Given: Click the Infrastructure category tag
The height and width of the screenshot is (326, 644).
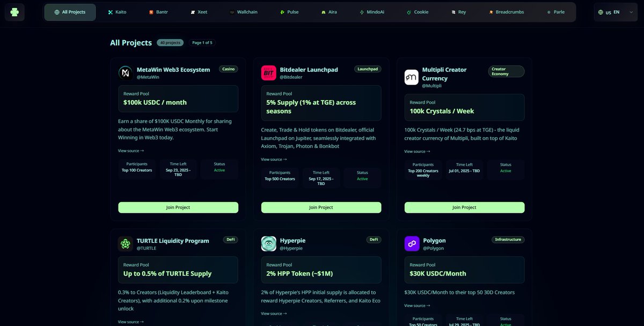Looking at the screenshot, I should coord(508,240).
